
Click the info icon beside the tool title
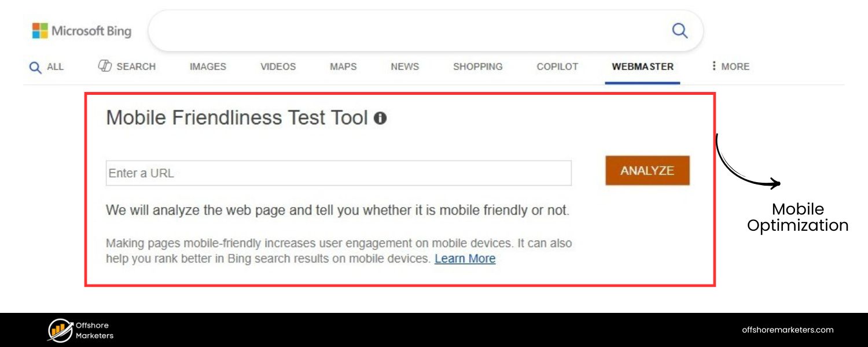[x=381, y=117]
